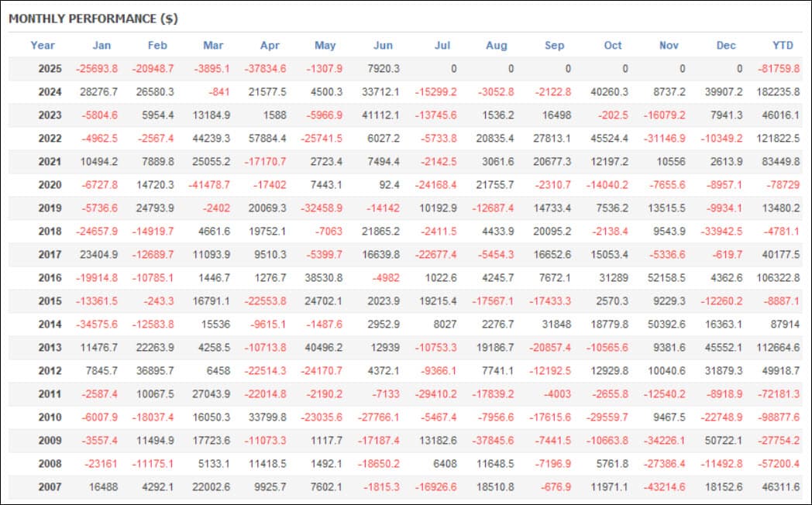This screenshot has height=505, width=812.
Task: Select the 2009 year row label
Action: pos(50,441)
